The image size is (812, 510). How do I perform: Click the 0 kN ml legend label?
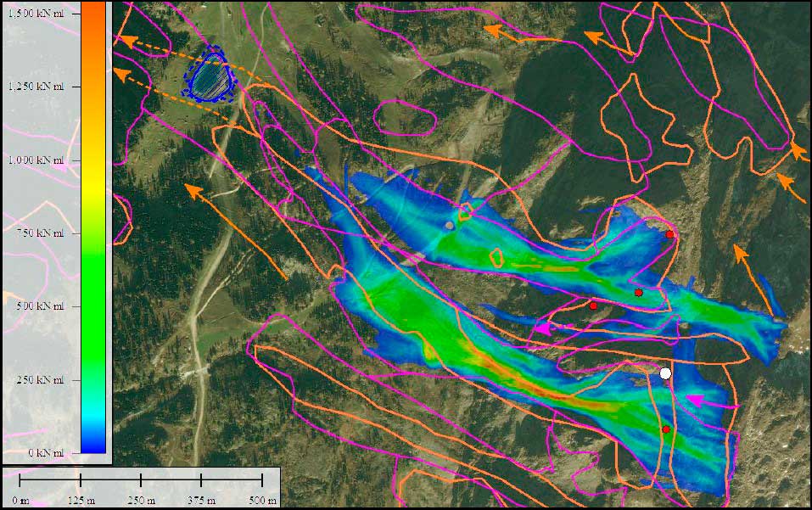(44, 452)
